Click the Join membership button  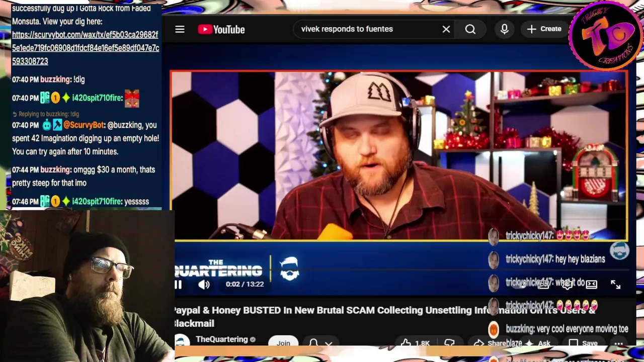coord(283,343)
